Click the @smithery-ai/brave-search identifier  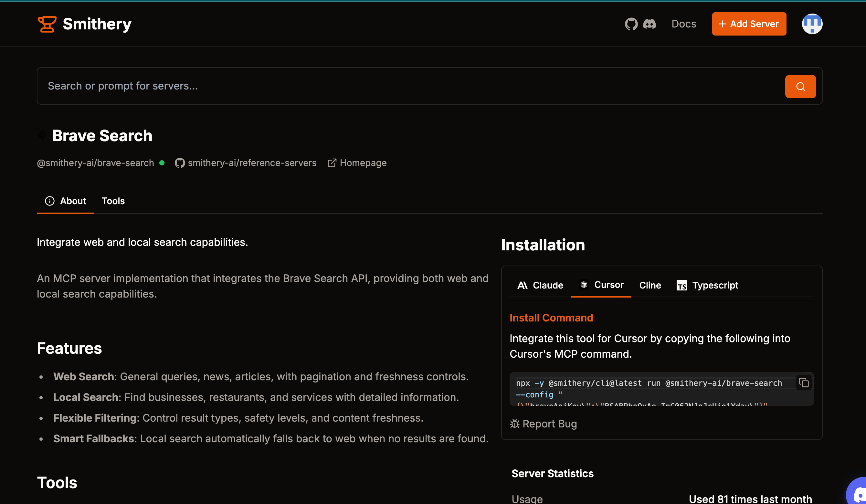pos(96,163)
